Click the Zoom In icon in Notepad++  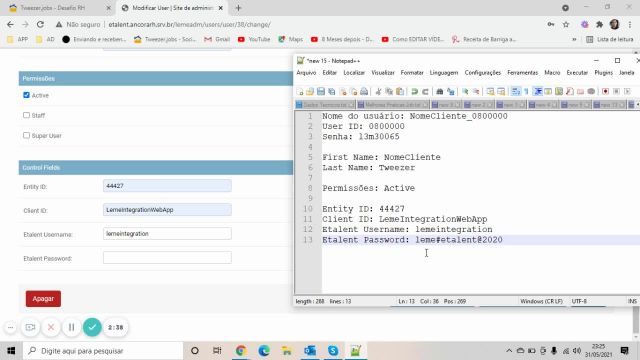pos(465,91)
